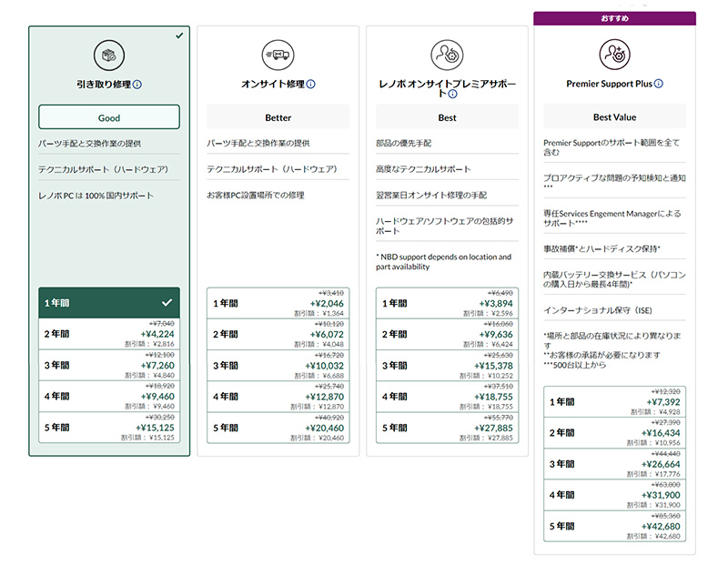The image size is (728, 575).
Task: Click the Services Engement Manager feature text
Action: click(612, 218)
